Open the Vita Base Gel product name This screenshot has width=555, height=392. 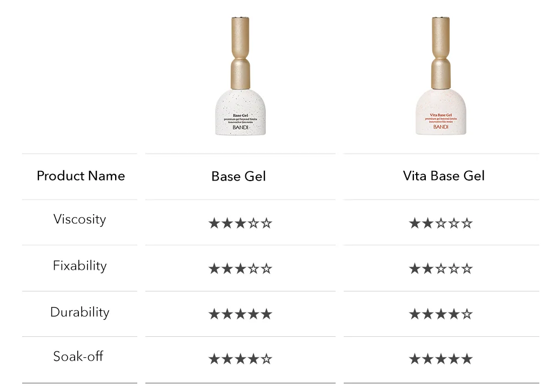pyautogui.click(x=444, y=176)
